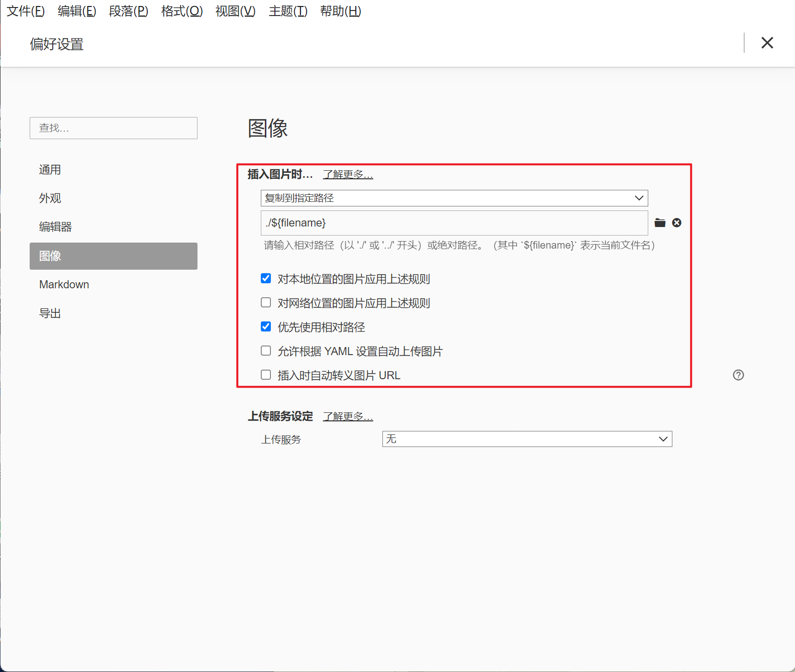The height and width of the screenshot is (672, 795).
Task: Open the 编辑(E) menu
Action: pos(77,11)
